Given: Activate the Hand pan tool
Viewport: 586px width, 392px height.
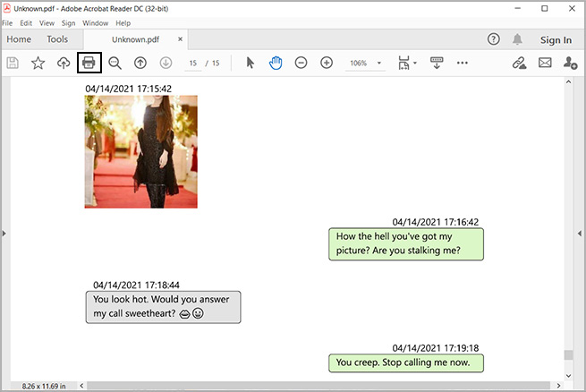Looking at the screenshot, I should click(276, 63).
